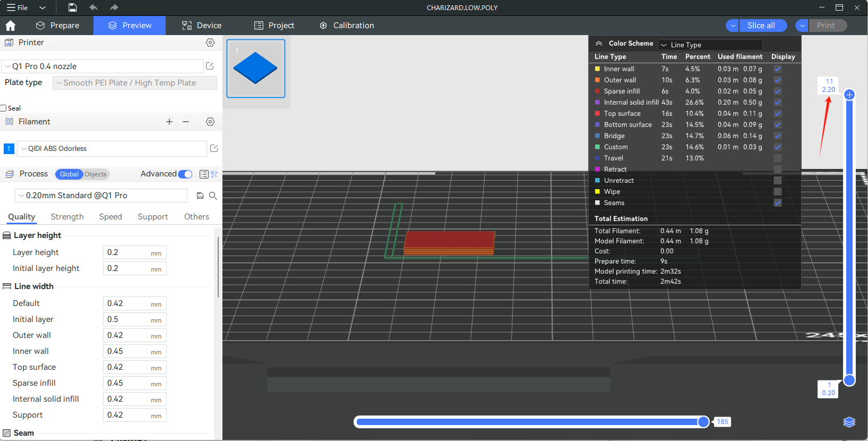Click the home icon
868x441 pixels.
10,26
